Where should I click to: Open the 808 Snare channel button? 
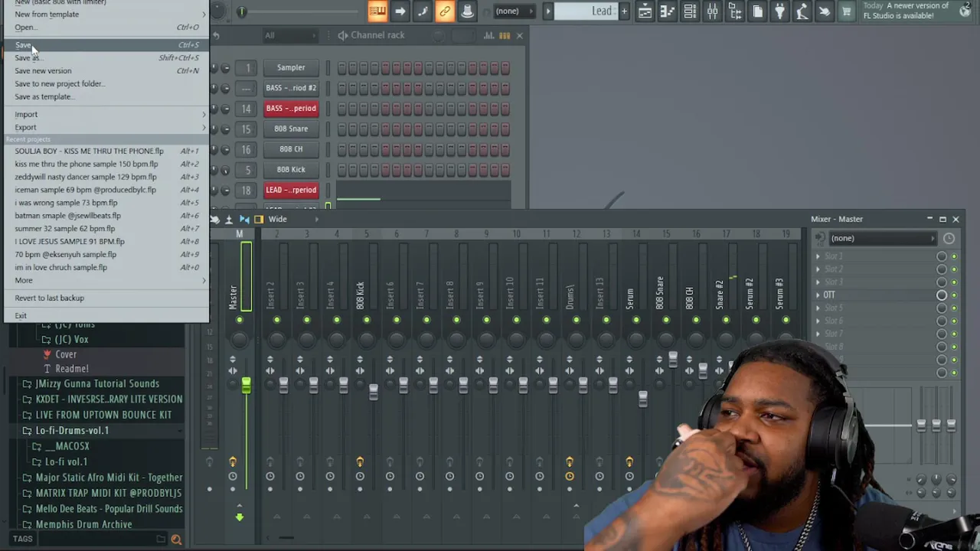click(x=291, y=129)
